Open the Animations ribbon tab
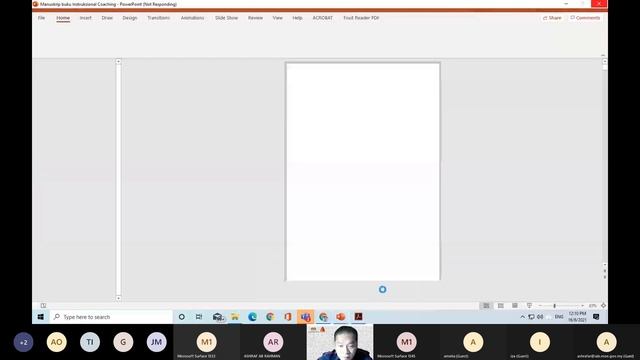This screenshot has width=640, height=360. tap(192, 18)
